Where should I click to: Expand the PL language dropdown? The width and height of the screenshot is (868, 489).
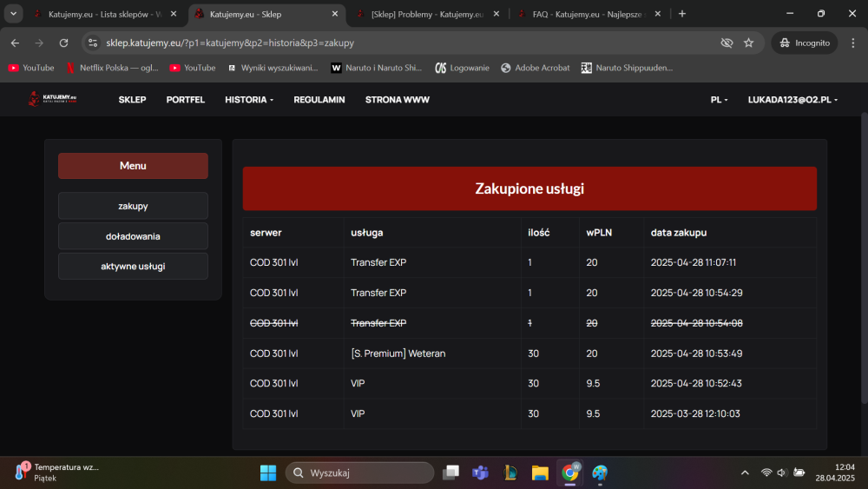(719, 100)
